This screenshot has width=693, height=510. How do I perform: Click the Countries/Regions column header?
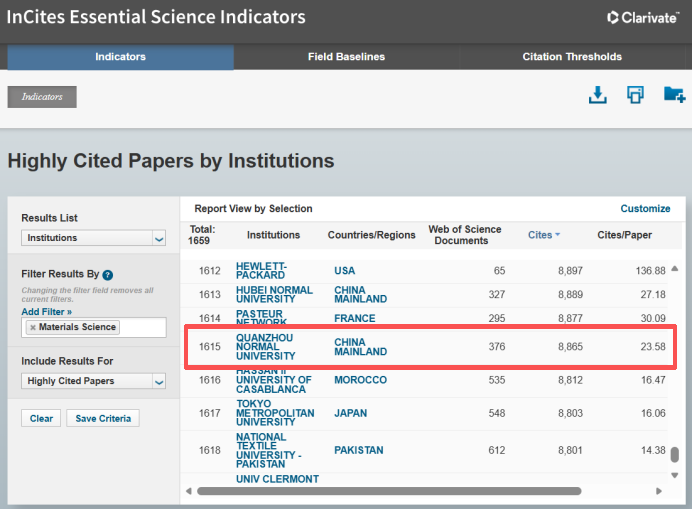click(371, 235)
